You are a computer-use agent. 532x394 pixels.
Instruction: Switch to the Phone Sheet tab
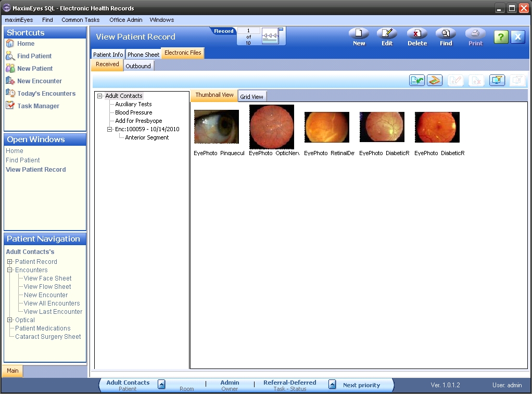point(143,54)
